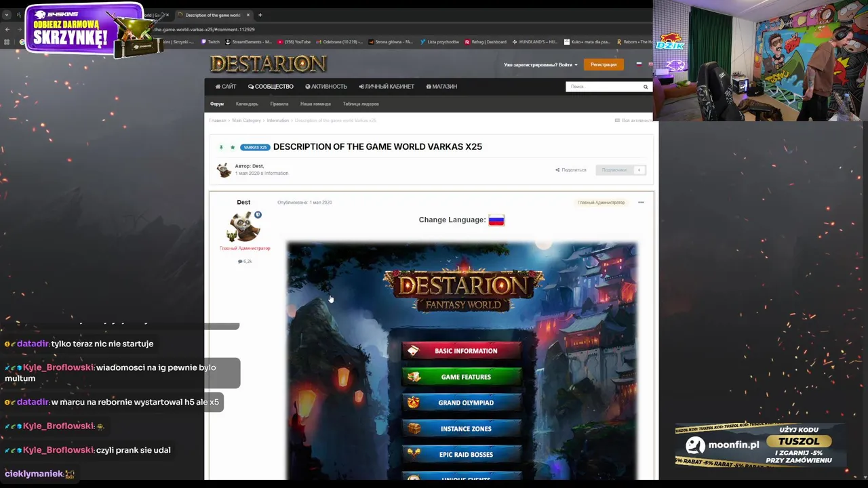Open the Reborn bookmark
This screenshot has width=868, height=488.
pos(634,42)
